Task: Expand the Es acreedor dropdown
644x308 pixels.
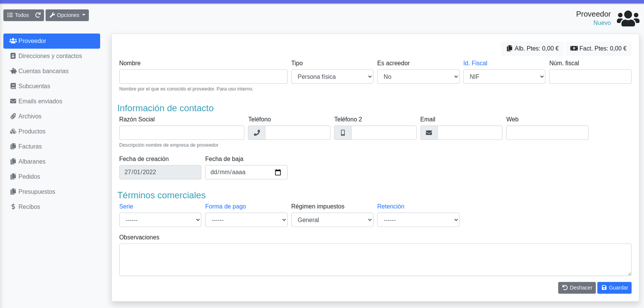Action: (418, 77)
